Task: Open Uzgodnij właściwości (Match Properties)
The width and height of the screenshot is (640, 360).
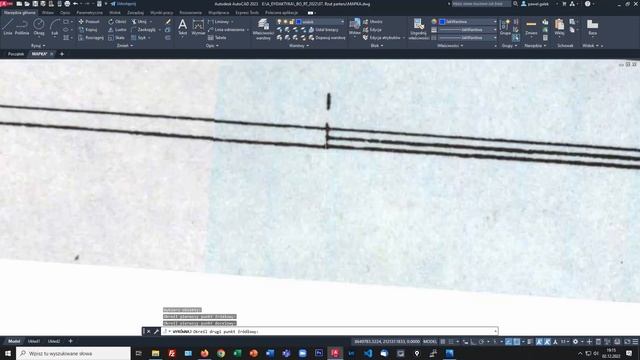Action: [x=418, y=29]
